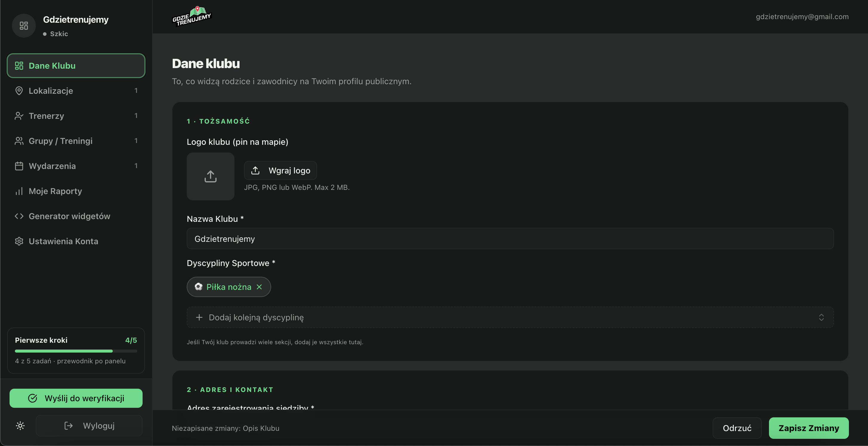
Task: Open Ustawienia Konta
Action: tap(76, 242)
